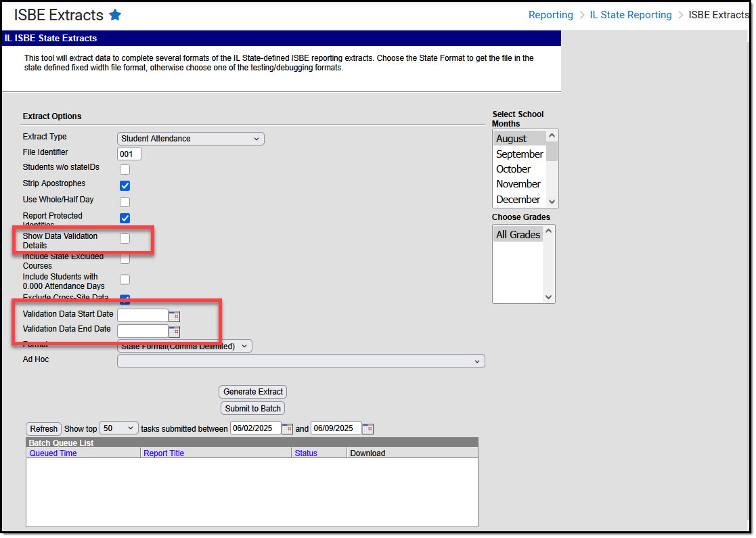The image size is (756, 538).
Task: Open calendar icon beside 06/09/2025 date
Action: 368,428
